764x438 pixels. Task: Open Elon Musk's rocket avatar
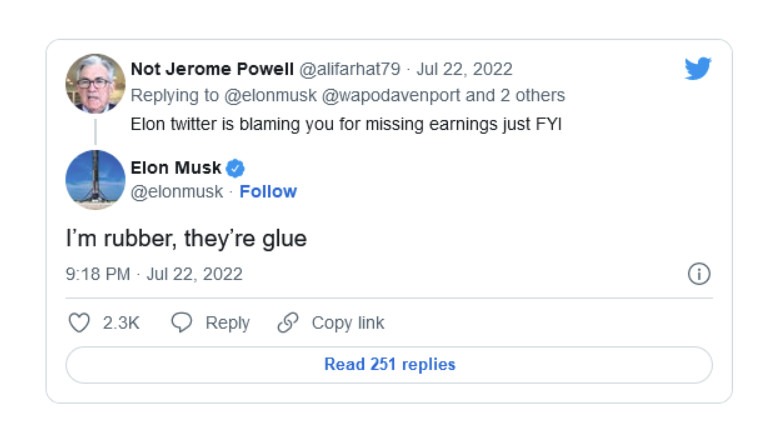[x=95, y=180]
